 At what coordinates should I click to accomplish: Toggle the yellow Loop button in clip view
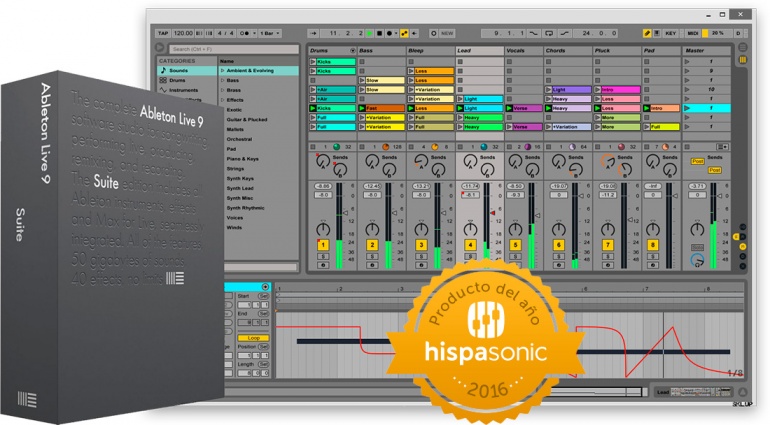pyautogui.click(x=253, y=338)
